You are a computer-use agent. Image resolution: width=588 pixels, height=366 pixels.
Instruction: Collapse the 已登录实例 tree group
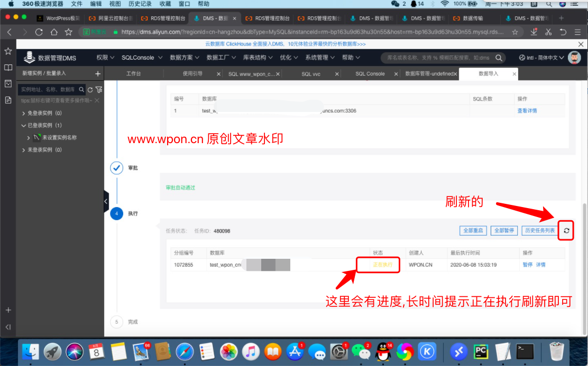pos(23,125)
